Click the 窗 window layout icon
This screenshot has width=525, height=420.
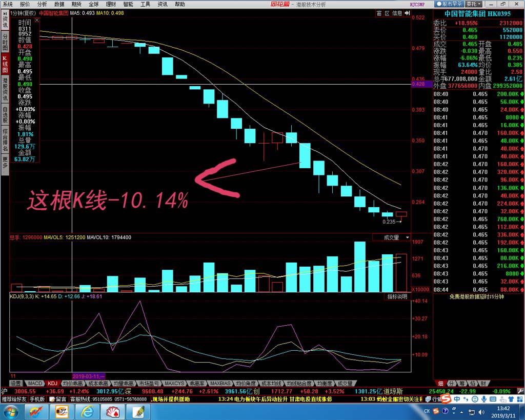(379, 13)
